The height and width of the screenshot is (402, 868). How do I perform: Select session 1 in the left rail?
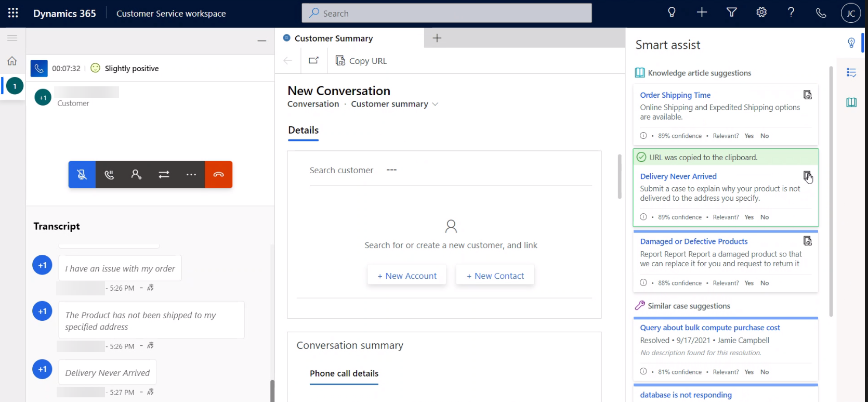[15, 86]
